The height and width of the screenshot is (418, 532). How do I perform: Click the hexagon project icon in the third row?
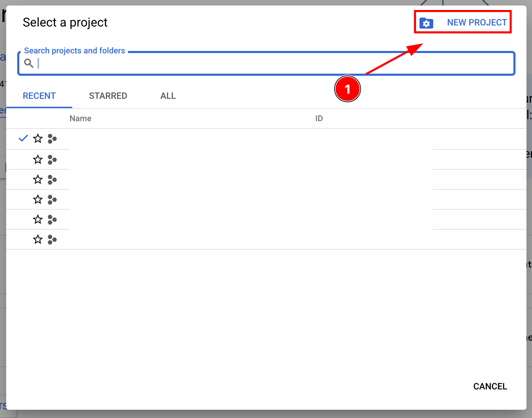tap(52, 179)
